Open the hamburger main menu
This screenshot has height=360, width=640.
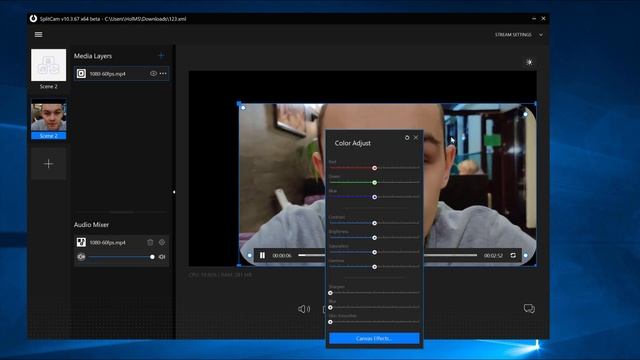coord(38,35)
